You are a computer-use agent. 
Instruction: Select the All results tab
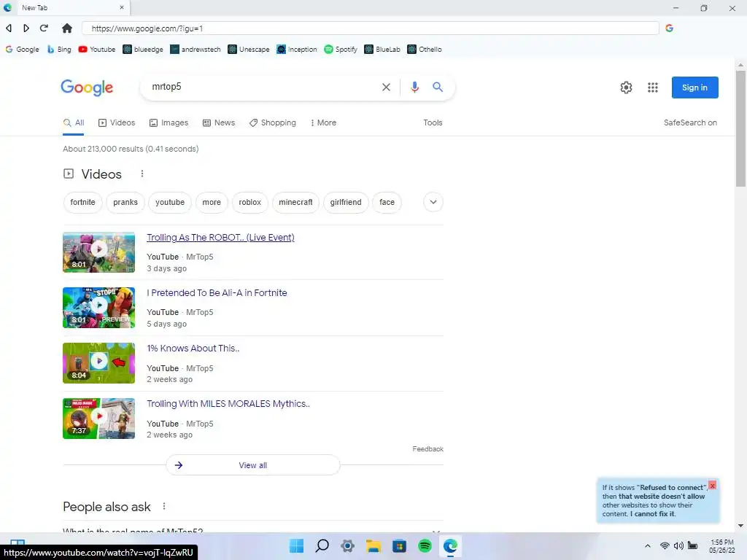click(74, 122)
